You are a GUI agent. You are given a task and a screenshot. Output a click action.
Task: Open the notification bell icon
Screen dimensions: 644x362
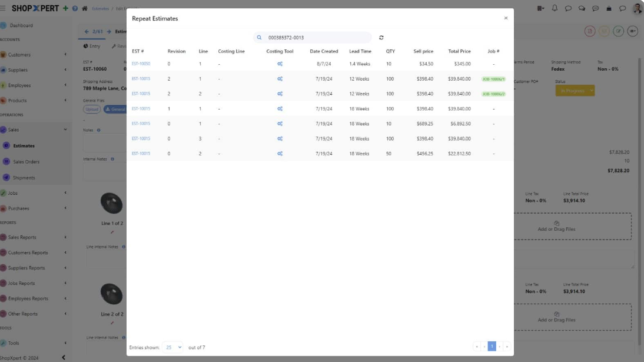[x=554, y=8]
